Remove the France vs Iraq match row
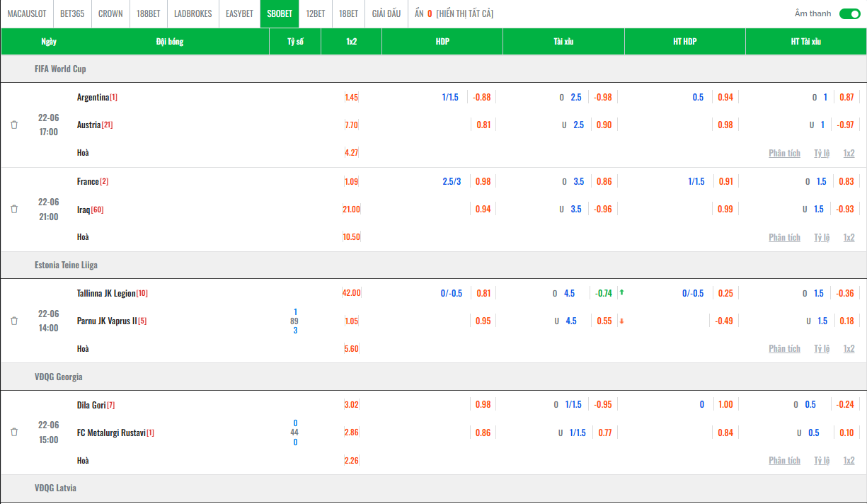Screen dimensions: 867x504 tap(14, 209)
